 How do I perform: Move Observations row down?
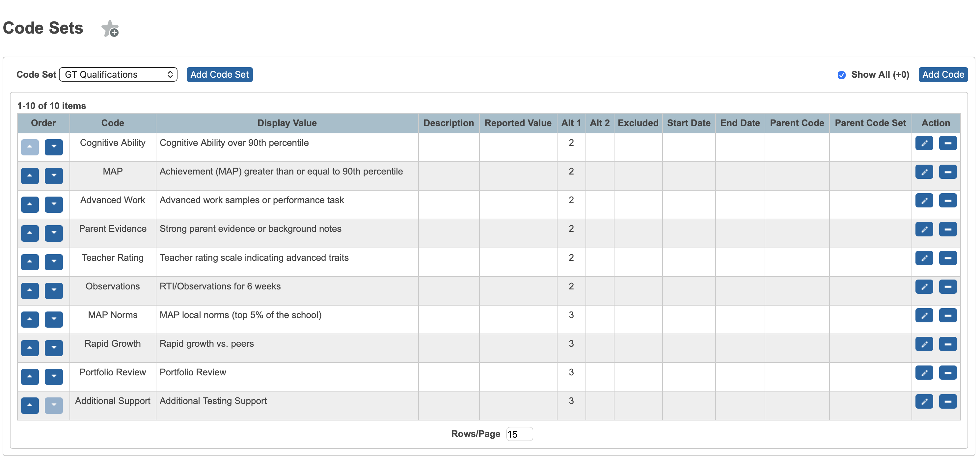pyautogui.click(x=54, y=290)
